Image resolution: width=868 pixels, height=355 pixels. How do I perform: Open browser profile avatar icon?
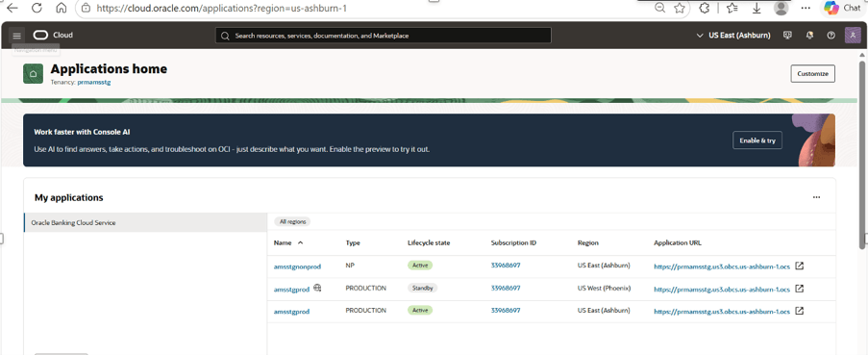(x=781, y=8)
